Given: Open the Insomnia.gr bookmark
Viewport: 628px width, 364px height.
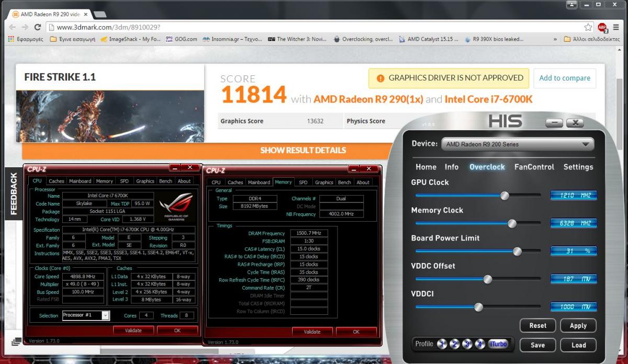Looking at the screenshot, I should 232,39.
